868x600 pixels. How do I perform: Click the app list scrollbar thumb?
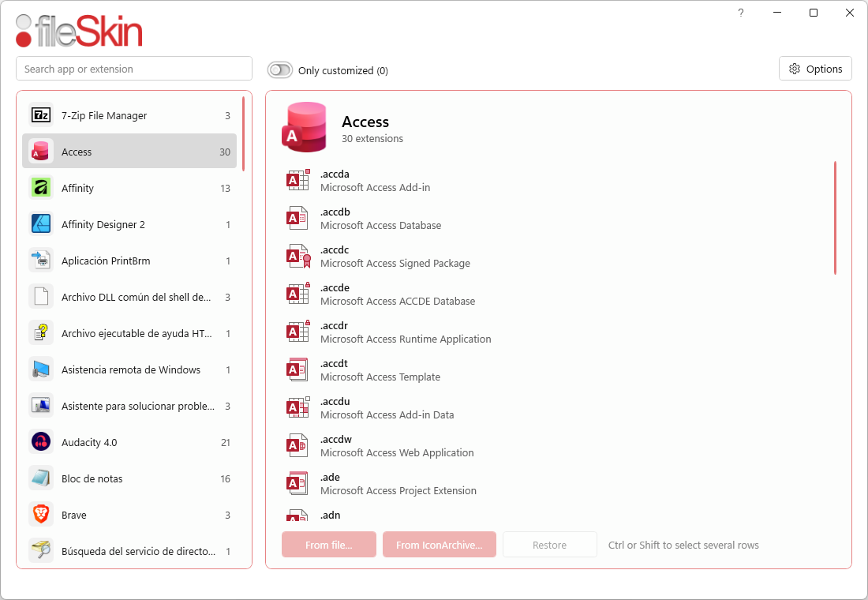point(243,133)
